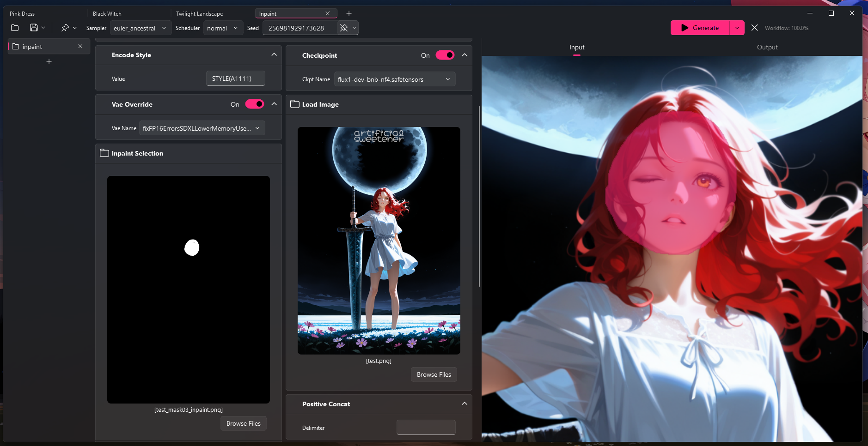
Task: Toggle the Vae Override switch
Action: pyautogui.click(x=255, y=104)
